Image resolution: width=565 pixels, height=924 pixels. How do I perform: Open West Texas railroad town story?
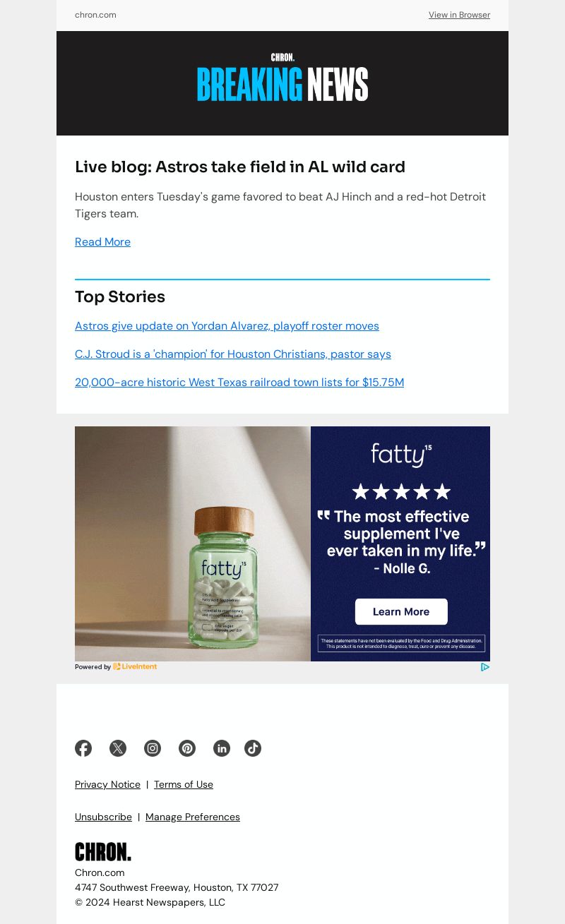coord(239,383)
